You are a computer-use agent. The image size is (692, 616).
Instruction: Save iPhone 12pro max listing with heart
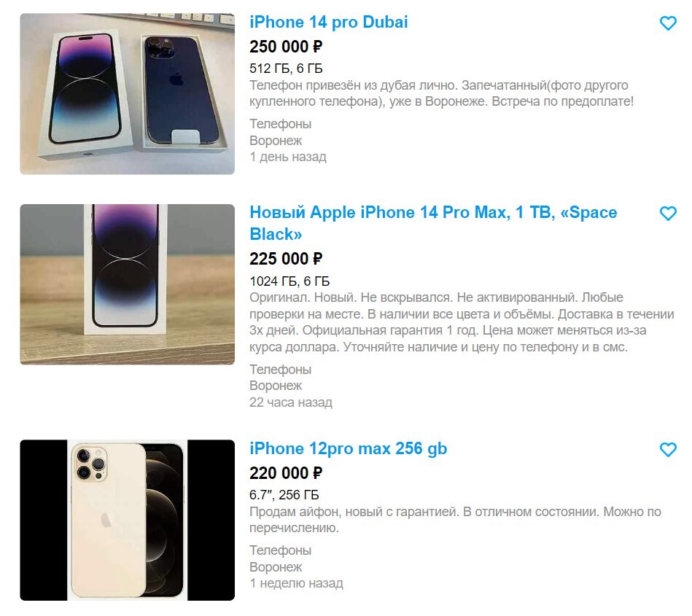click(668, 450)
